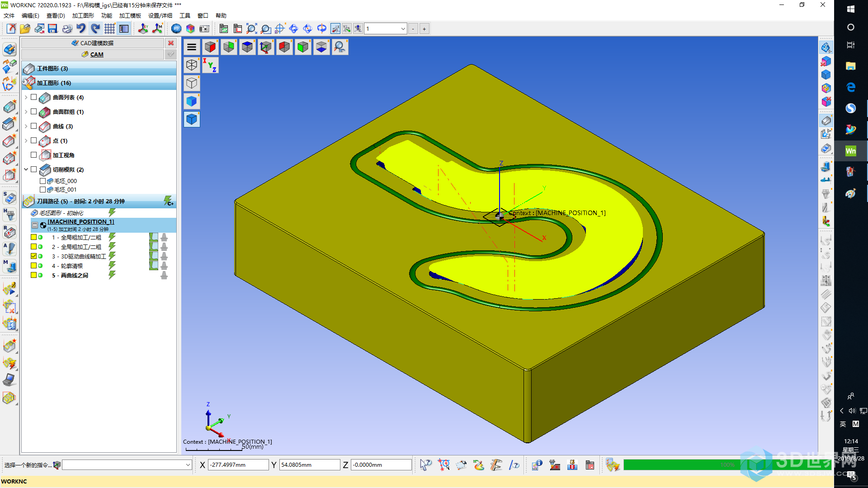Collapse the 切削模拟 (2) tree node
868x488 pixels.
(26, 169)
